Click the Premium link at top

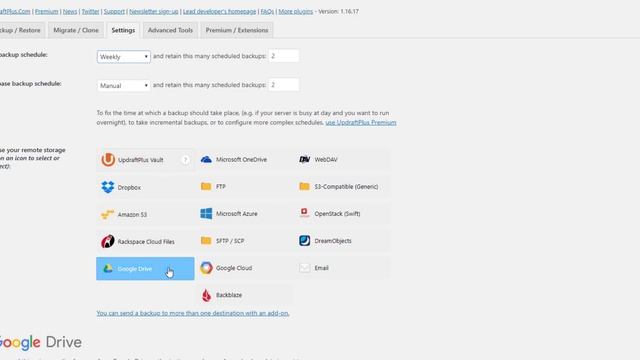click(x=47, y=11)
